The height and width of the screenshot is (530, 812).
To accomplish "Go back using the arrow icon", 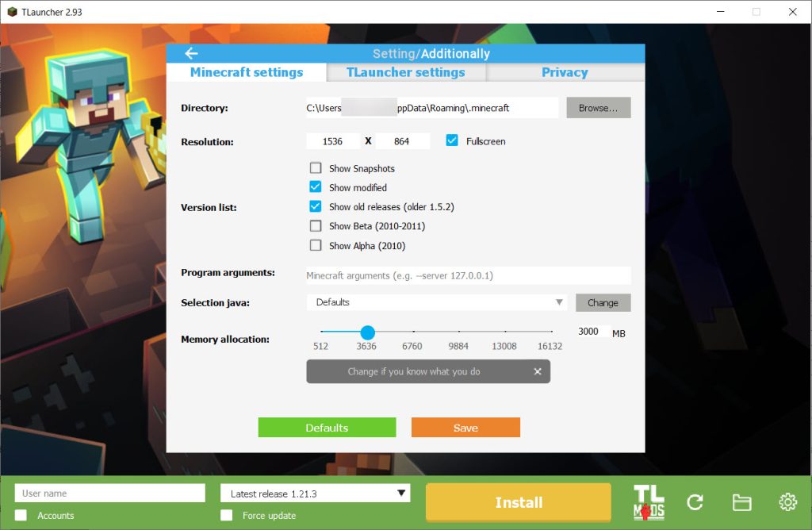I will click(191, 53).
